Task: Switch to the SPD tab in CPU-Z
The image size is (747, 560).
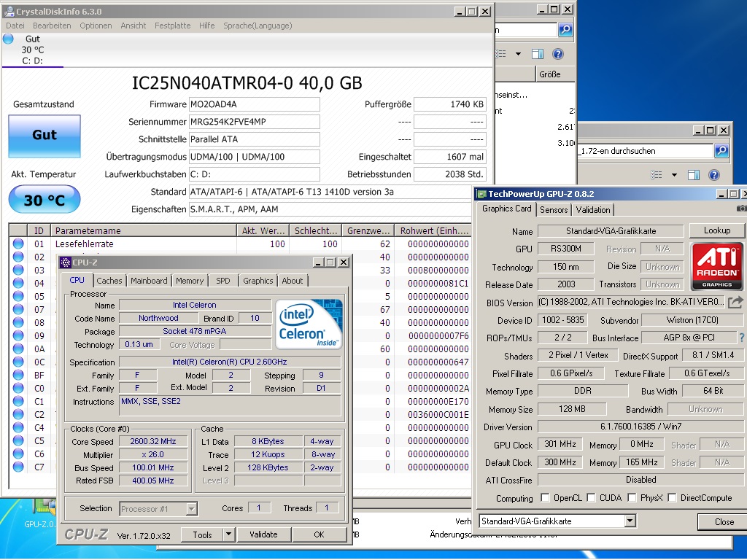Action: click(223, 281)
